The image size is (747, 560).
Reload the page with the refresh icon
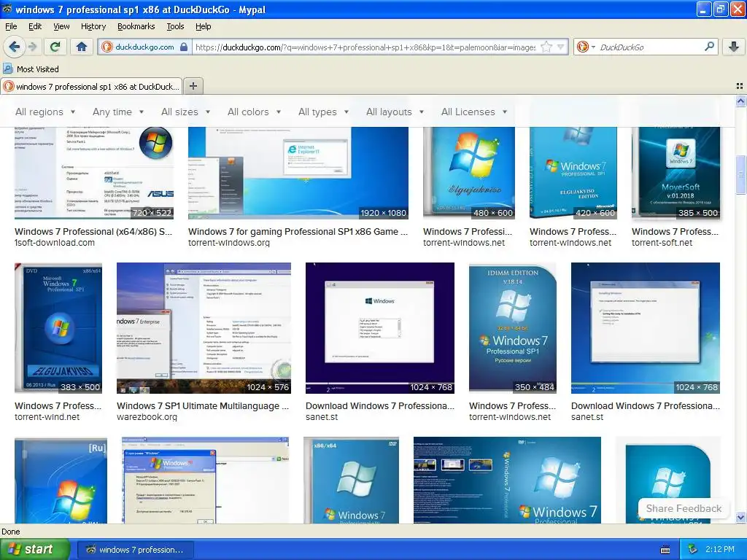click(x=55, y=47)
